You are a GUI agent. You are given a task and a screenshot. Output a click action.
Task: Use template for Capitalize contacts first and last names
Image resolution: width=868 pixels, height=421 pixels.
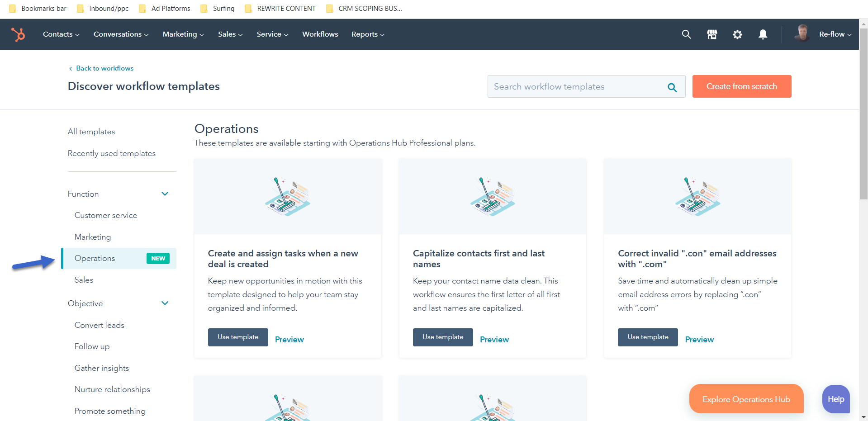(442, 337)
